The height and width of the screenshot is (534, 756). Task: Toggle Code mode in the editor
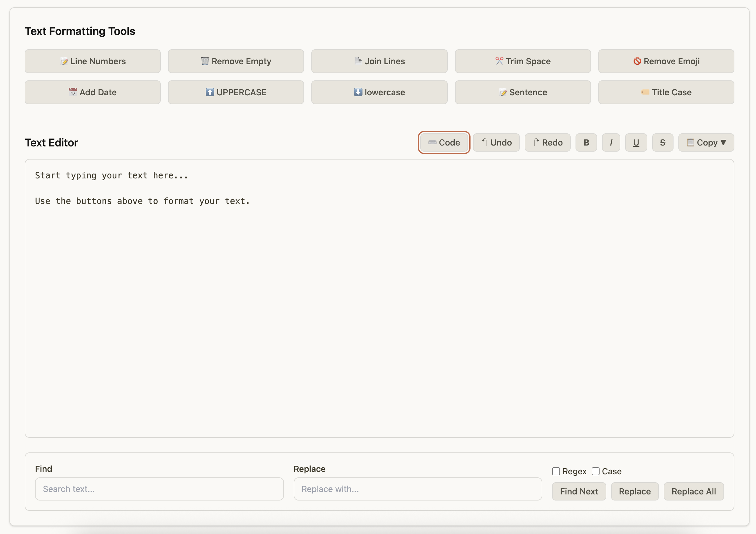[x=443, y=143]
